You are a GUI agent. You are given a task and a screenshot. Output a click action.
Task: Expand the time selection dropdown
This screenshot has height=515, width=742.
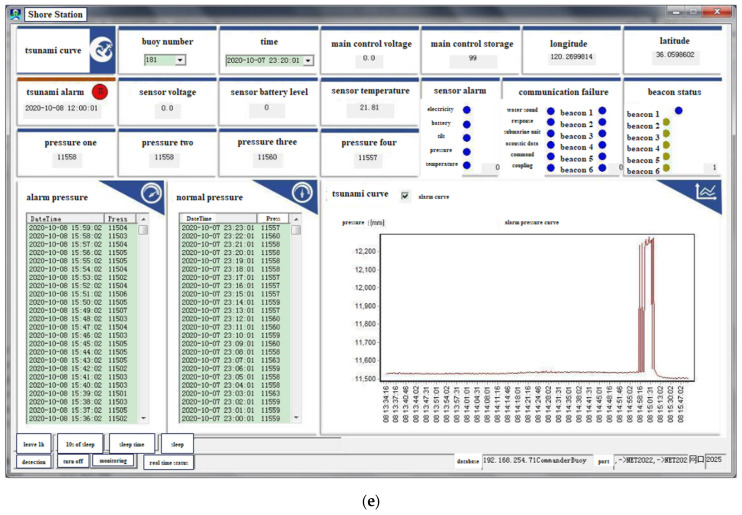(x=308, y=60)
